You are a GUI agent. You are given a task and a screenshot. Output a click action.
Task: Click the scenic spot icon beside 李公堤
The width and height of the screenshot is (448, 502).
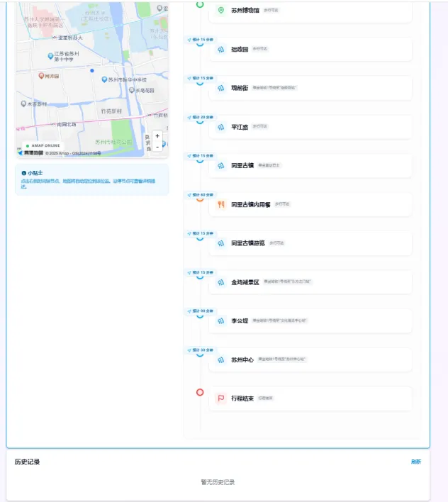click(220, 320)
